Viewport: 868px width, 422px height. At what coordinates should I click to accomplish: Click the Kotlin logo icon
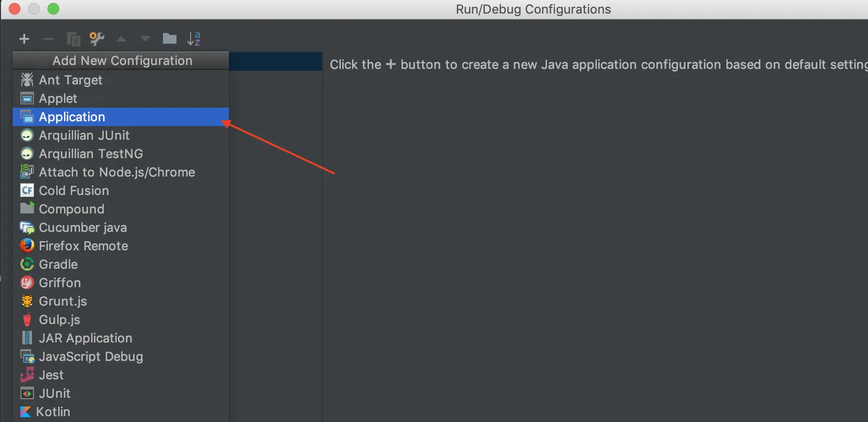coord(25,412)
